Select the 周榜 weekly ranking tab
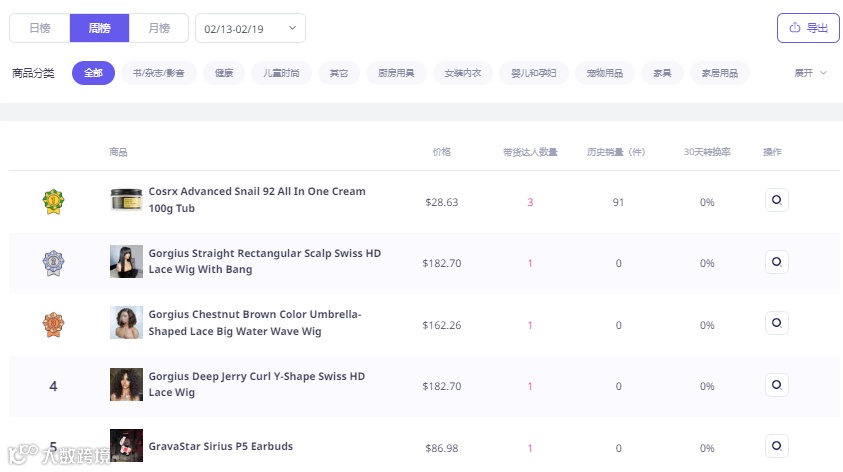The image size is (843, 472). 99,28
